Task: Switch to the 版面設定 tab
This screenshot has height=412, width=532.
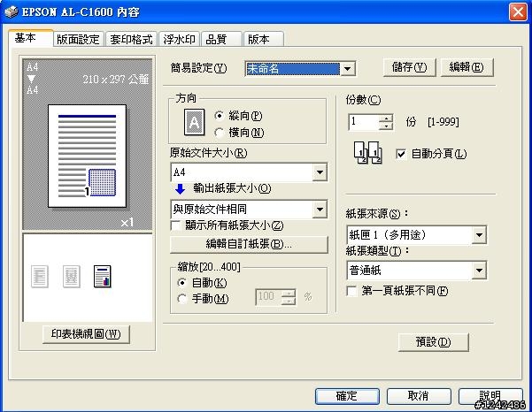Action: 79,39
